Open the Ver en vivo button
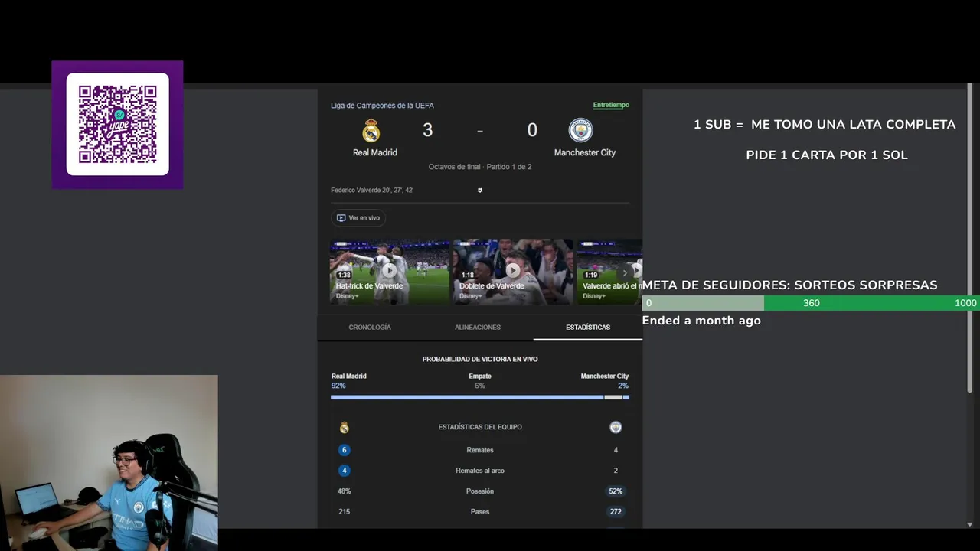Screen dimensions: 980x551 [358, 218]
